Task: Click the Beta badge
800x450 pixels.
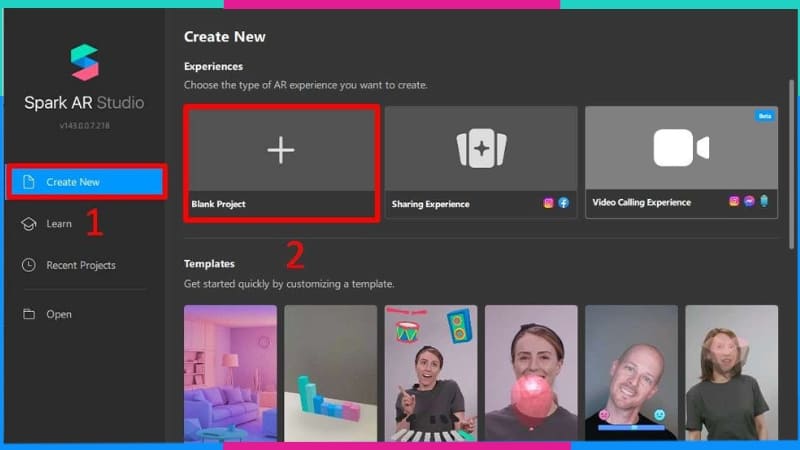Action: coord(765,116)
